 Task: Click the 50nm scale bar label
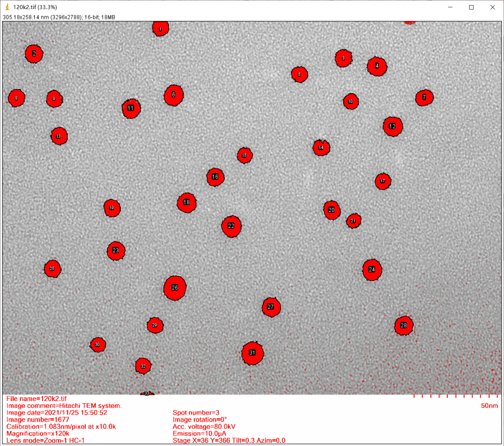pyautogui.click(x=489, y=406)
